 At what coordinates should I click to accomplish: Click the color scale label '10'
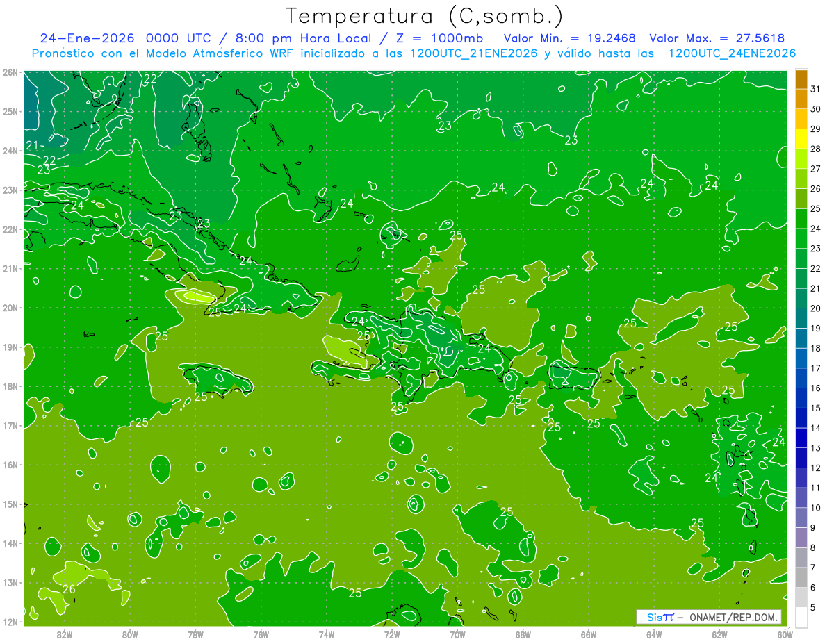815,508
